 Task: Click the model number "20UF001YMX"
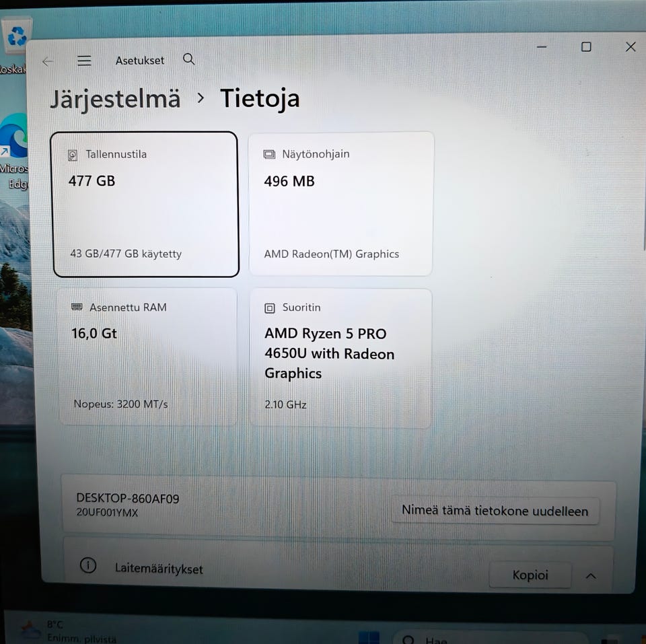click(107, 513)
